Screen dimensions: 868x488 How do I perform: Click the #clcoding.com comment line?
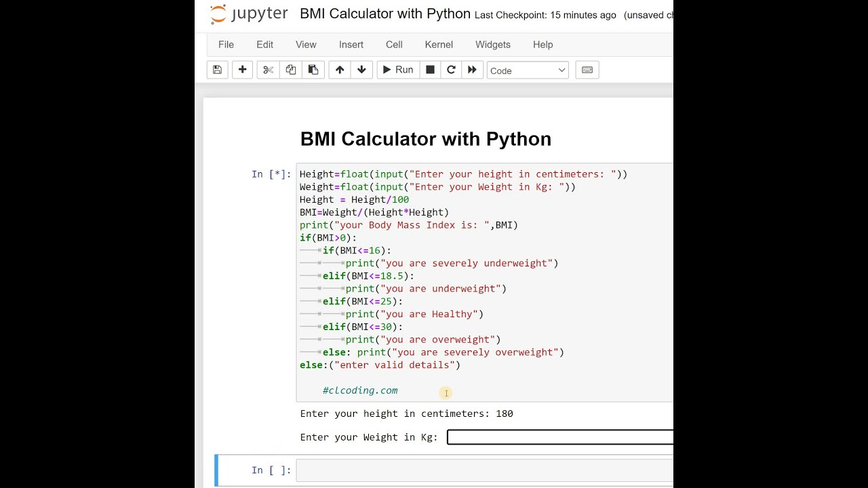pyautogui.click(x=360, y=390)
